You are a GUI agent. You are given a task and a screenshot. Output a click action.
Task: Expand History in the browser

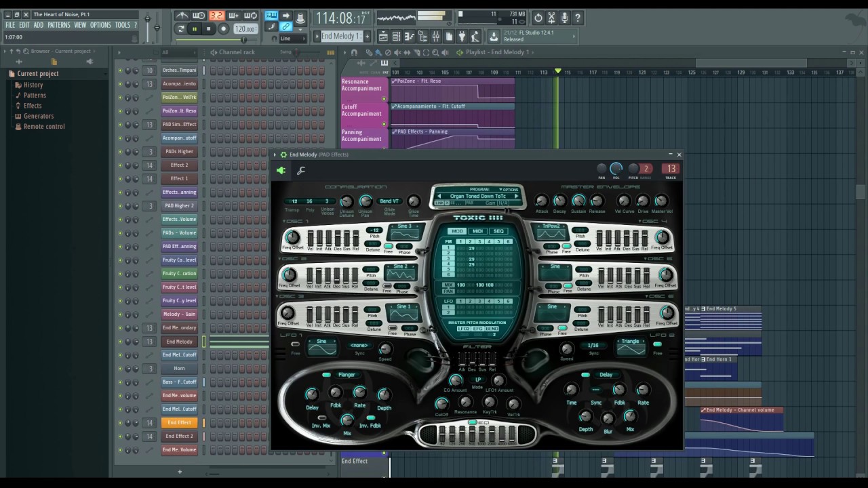point(33,85)
